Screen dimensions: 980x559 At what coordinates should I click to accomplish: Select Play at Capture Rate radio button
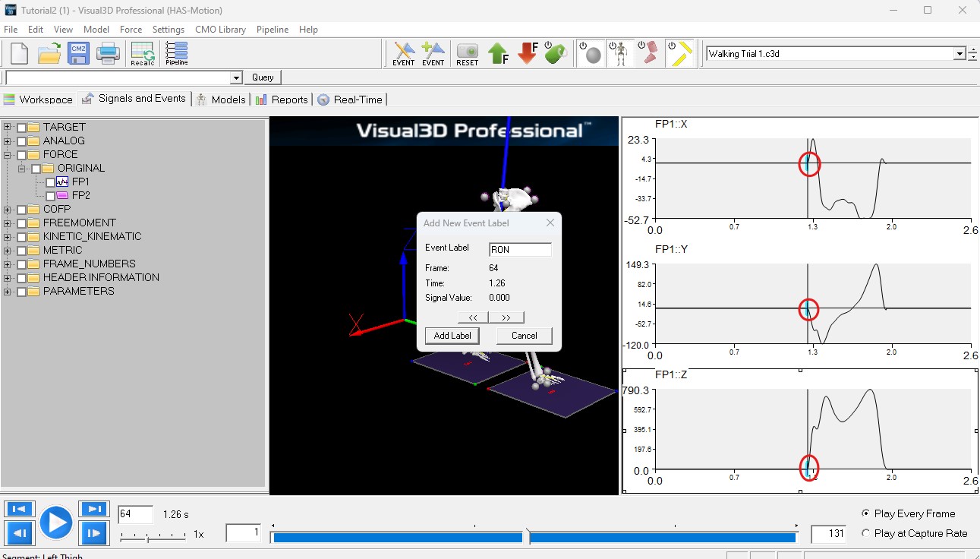coord(866,533)
